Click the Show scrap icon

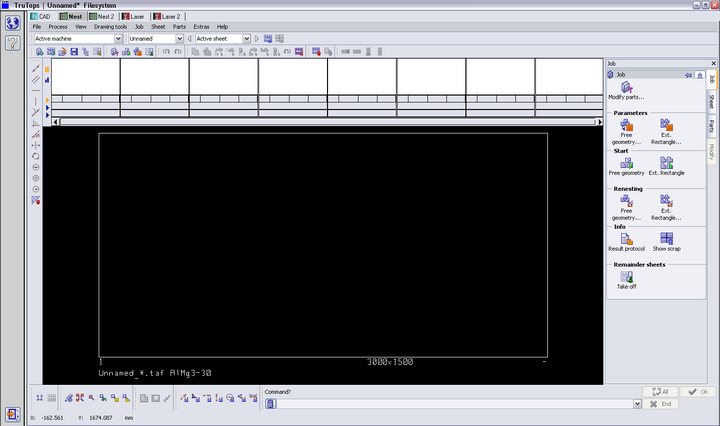[666, 242]
